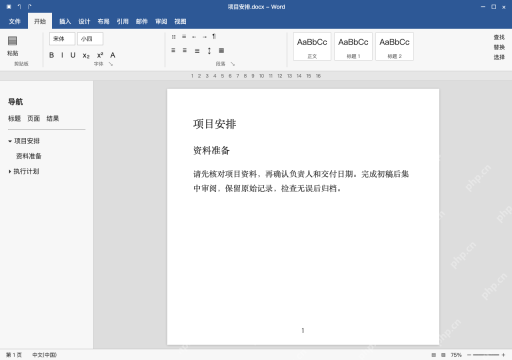Open the 宋体 font name dropdown
Viewport: 512px width, 360px height.
[62, 39]
